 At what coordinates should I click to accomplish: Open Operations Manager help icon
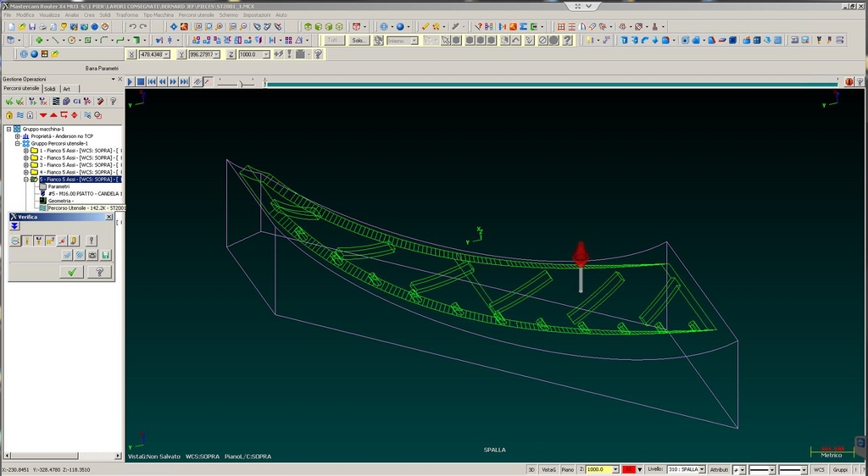113,101
